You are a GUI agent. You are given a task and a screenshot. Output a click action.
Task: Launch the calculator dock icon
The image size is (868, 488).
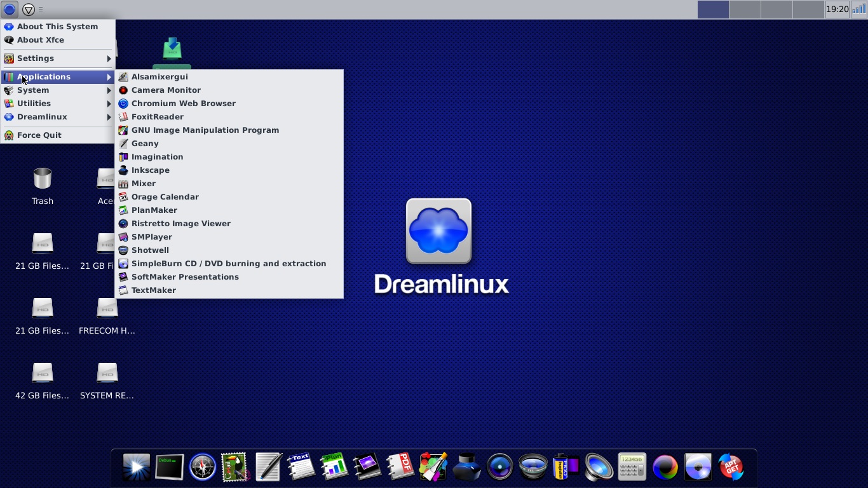coord(632,468)
